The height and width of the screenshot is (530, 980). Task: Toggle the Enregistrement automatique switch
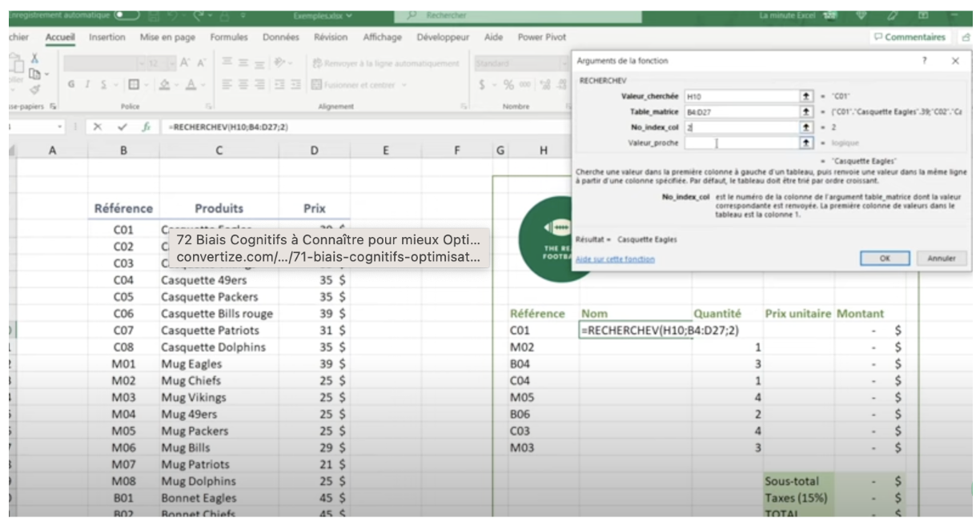coord(127,15)
